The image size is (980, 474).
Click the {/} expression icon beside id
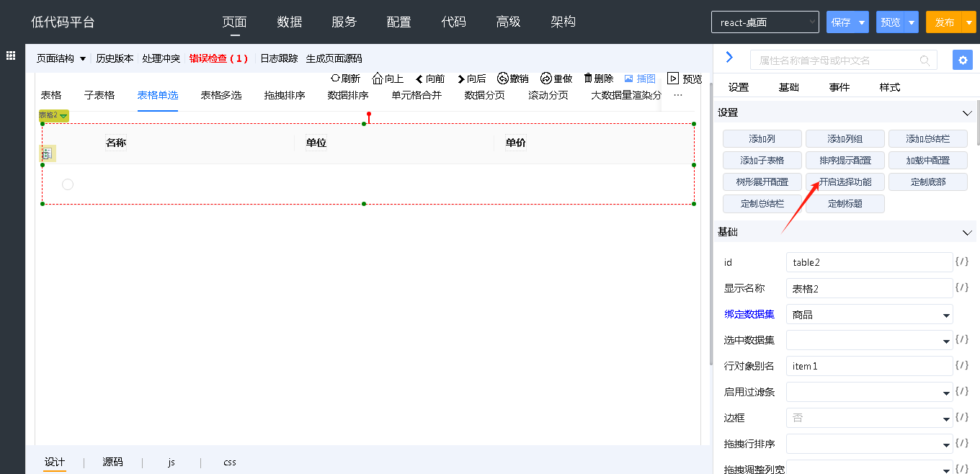pyautogui.click(x=961, y=262)
